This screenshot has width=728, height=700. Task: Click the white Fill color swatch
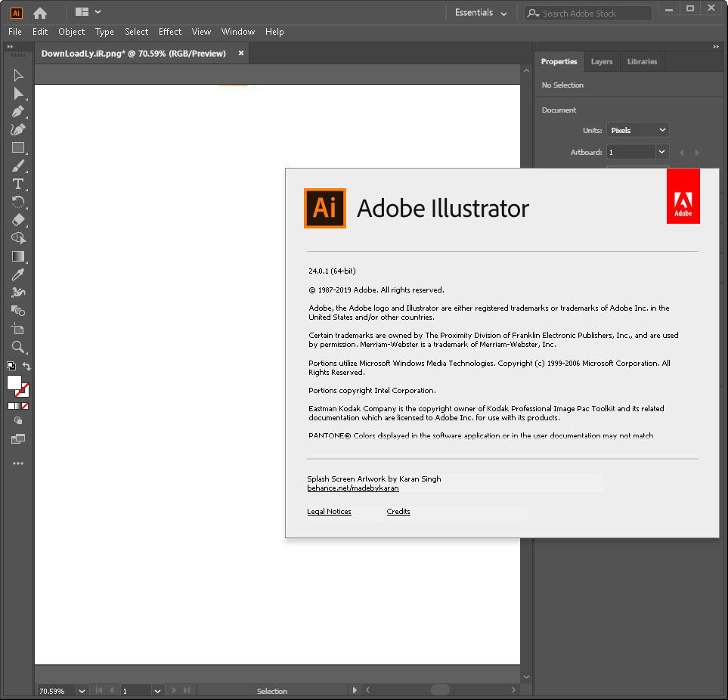[x=14, y=383]
